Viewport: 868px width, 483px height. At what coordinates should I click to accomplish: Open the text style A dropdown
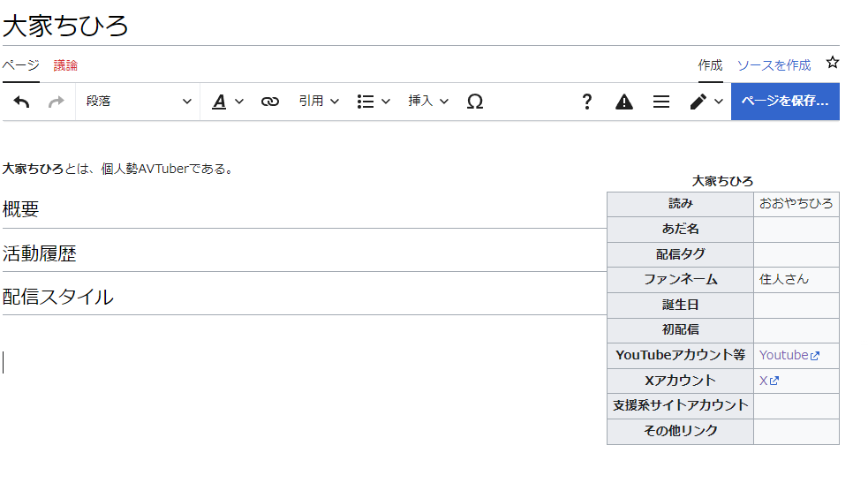228,102
